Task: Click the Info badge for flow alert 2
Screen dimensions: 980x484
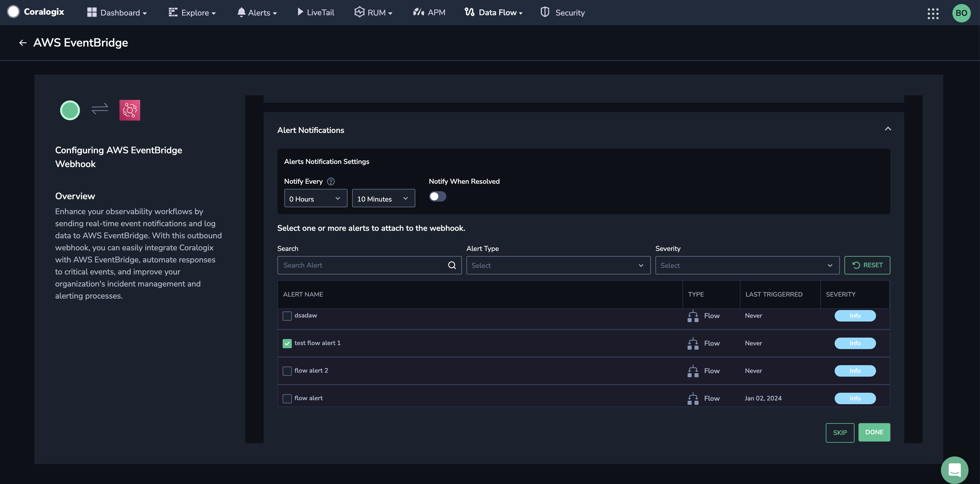Action: click(855, 371)
